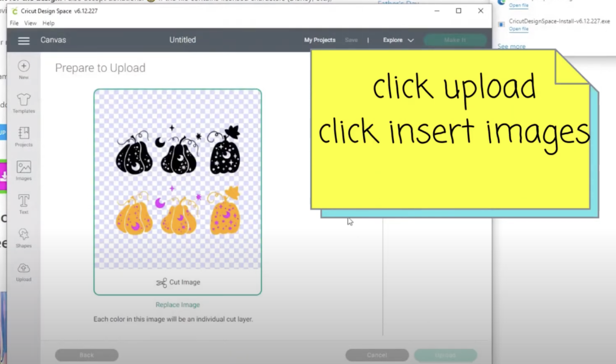The image size is (616, 364).
Task: Open the View menu
Action: (x=30, y=23)
